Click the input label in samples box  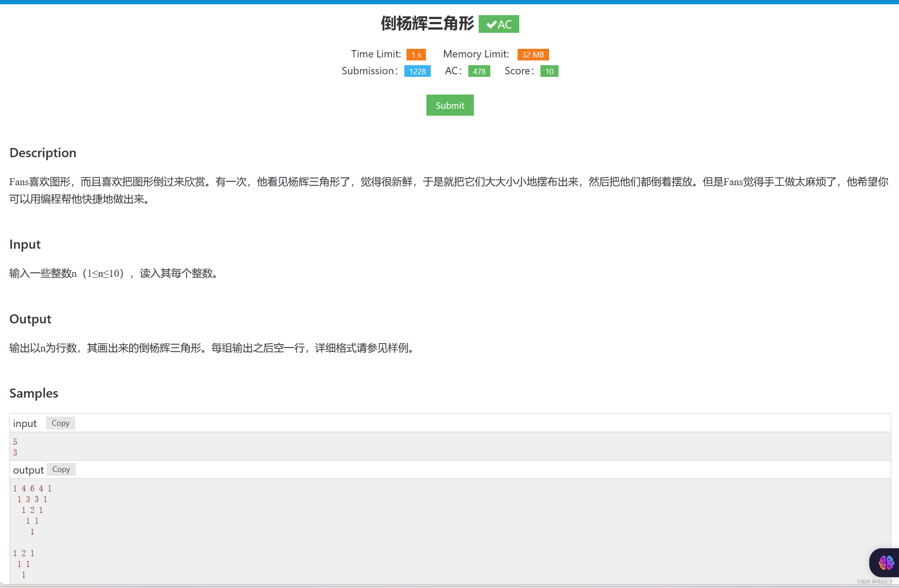click(x=25, y=424)
